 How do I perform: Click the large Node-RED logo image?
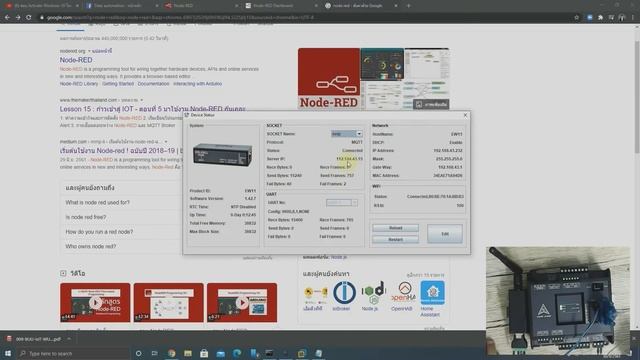pos(329,79)
